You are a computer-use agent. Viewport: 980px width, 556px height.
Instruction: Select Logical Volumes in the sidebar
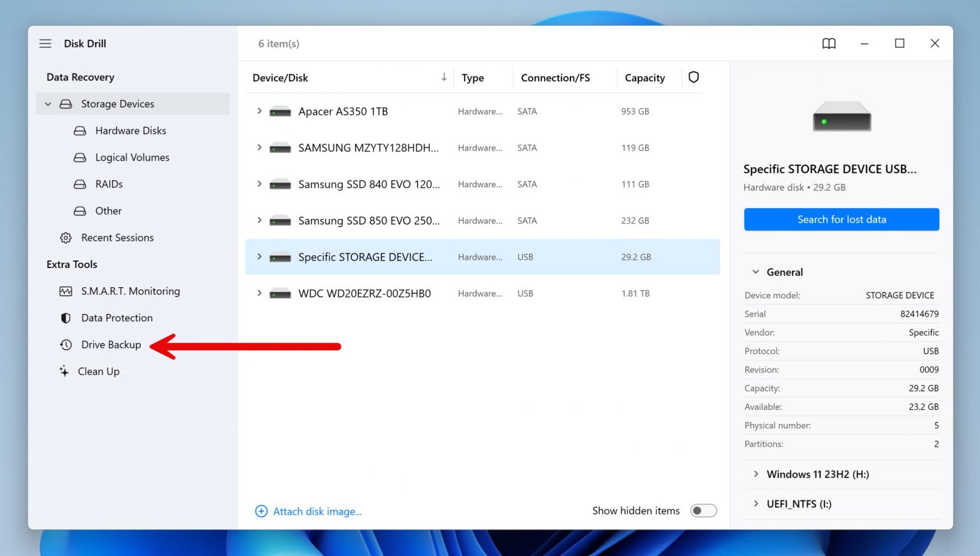coord(132,157)
